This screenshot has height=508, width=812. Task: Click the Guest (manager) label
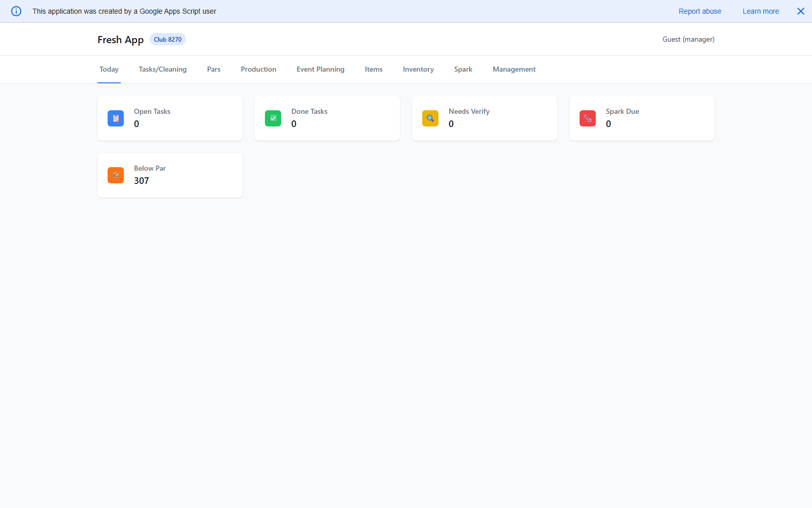tap(688, 39)
